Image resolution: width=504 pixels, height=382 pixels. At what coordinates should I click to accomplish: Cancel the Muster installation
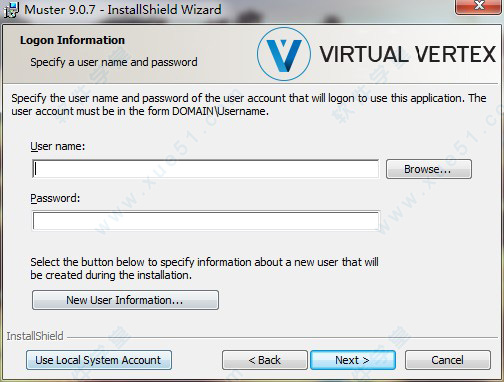[448, 360]
